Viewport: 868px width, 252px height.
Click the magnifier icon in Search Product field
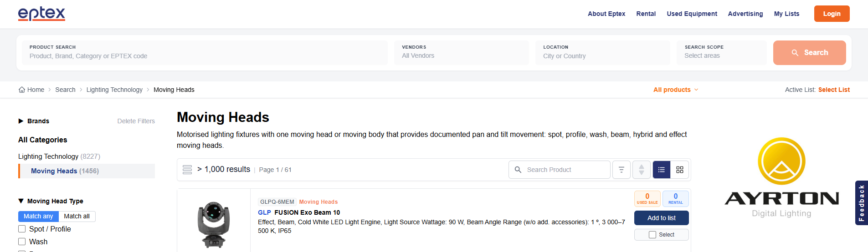(518, 170)
